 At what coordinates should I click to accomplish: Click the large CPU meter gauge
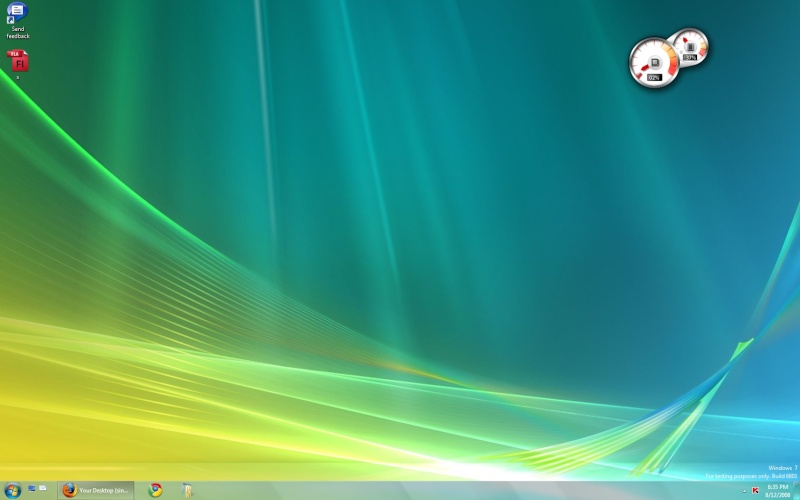point(654,63)
